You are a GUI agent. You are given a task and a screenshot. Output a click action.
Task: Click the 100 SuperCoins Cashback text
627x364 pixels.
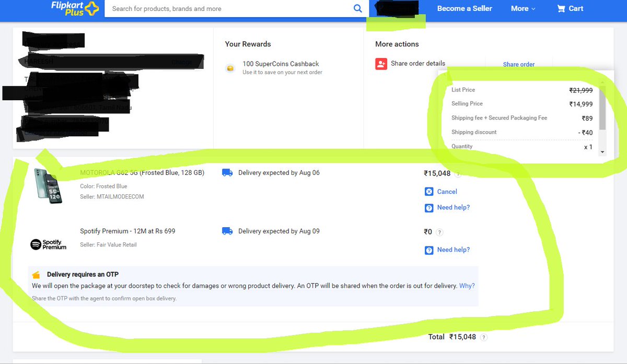[281, 64]
